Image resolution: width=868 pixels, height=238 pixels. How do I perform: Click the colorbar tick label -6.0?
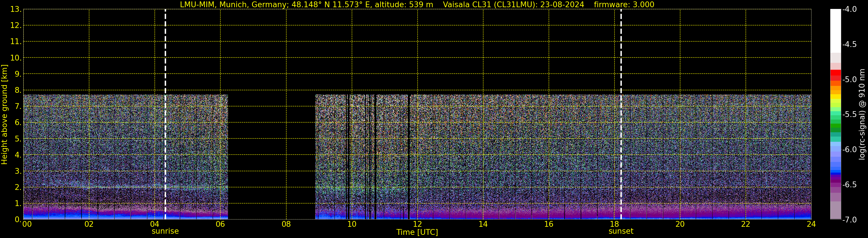(x=849, y=150)
